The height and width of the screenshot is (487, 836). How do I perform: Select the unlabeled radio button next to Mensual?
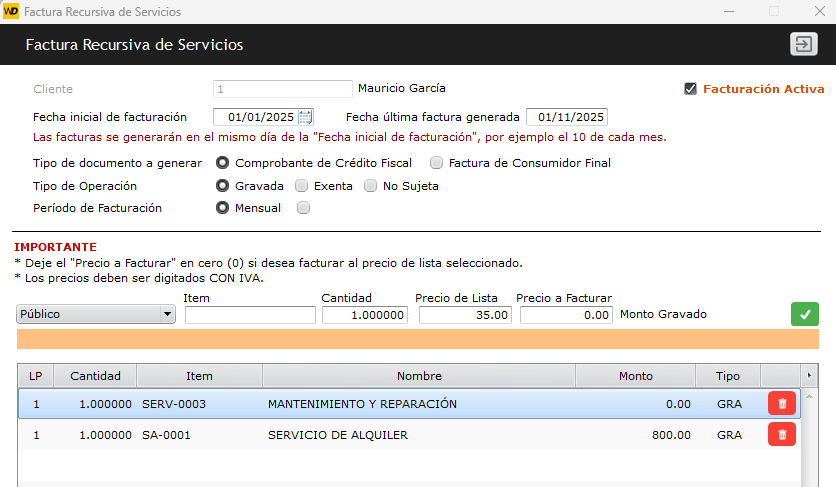(x=303, y=207)
